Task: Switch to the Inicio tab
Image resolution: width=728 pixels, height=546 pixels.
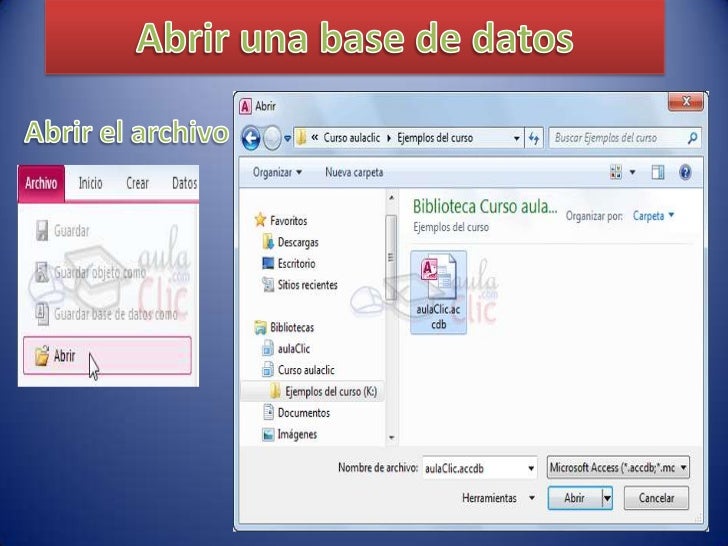Action: [91, 183]
